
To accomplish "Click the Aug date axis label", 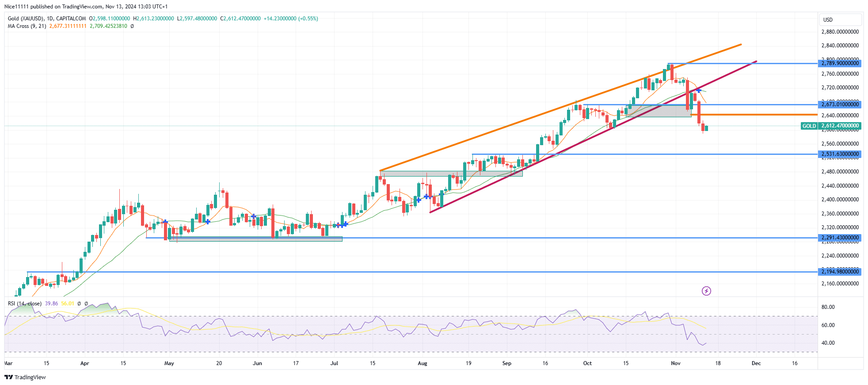I will click(x=423, y=363).
